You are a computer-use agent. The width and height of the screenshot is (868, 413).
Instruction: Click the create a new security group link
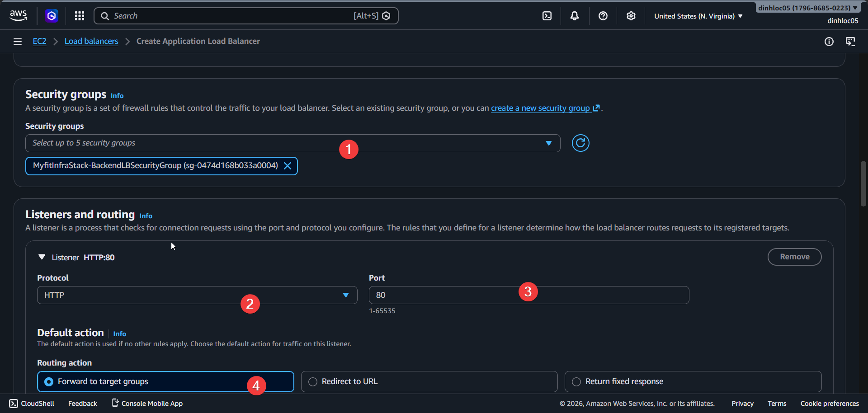pos(540,108)
